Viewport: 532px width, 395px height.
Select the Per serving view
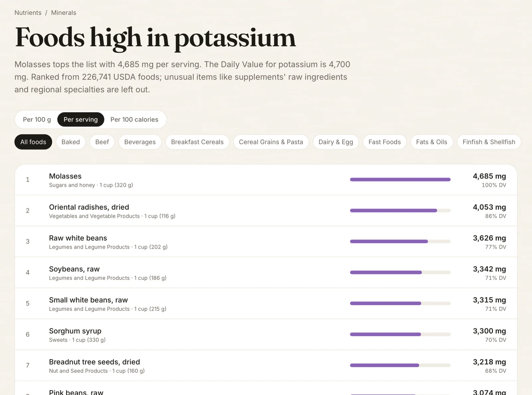pos(81,120)
